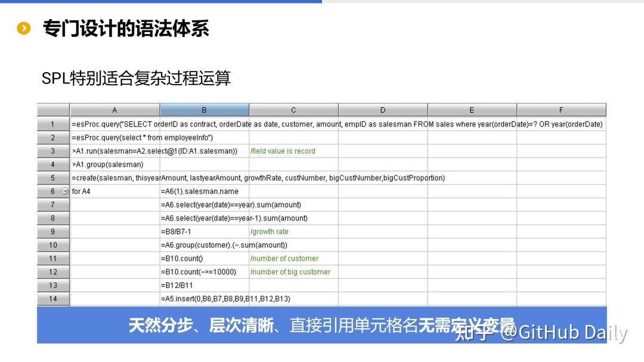Select row header 11
Viewport: 644px width, 362px height.
coord(53,258)
